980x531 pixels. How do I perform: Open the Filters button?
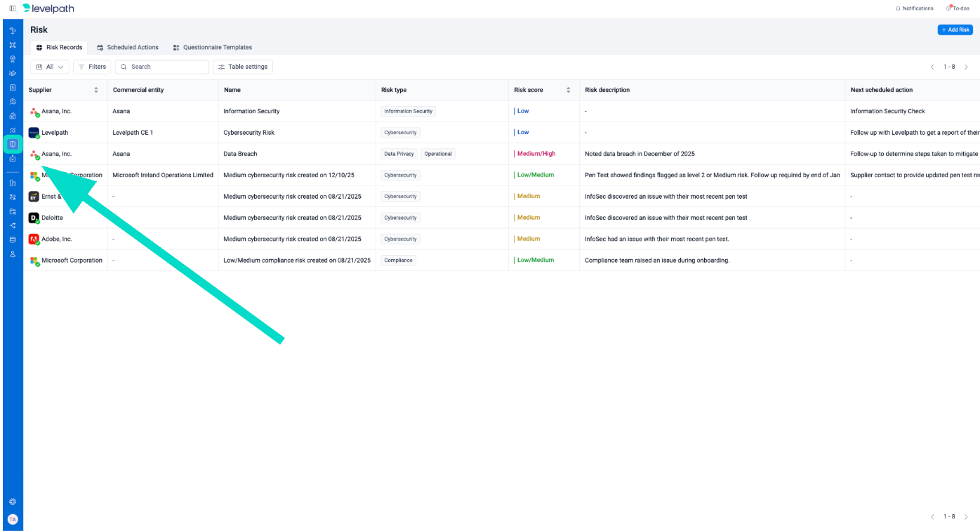click(x=92, y=67)
